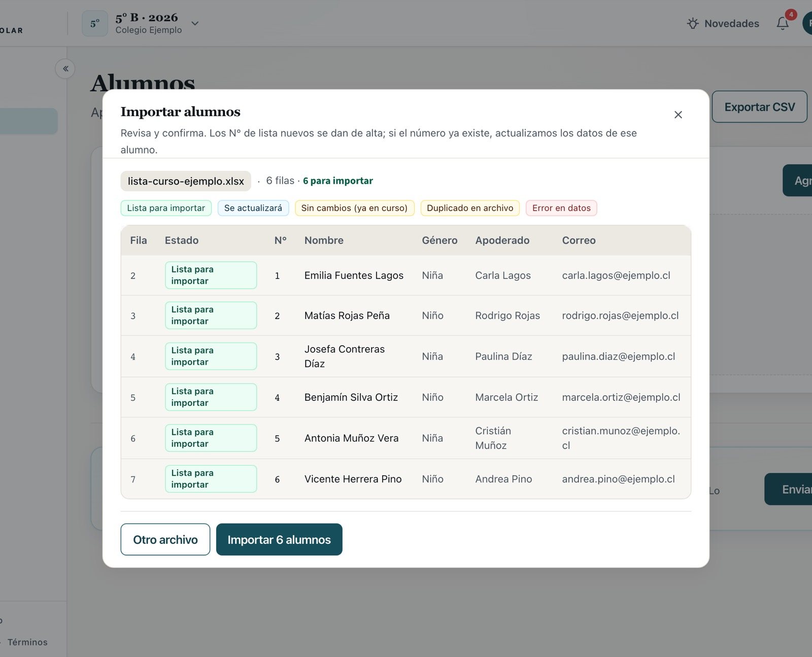
Task: Click email rodrigo.rojas@ejemplo.cl
Action: click(x=620, y=316)
